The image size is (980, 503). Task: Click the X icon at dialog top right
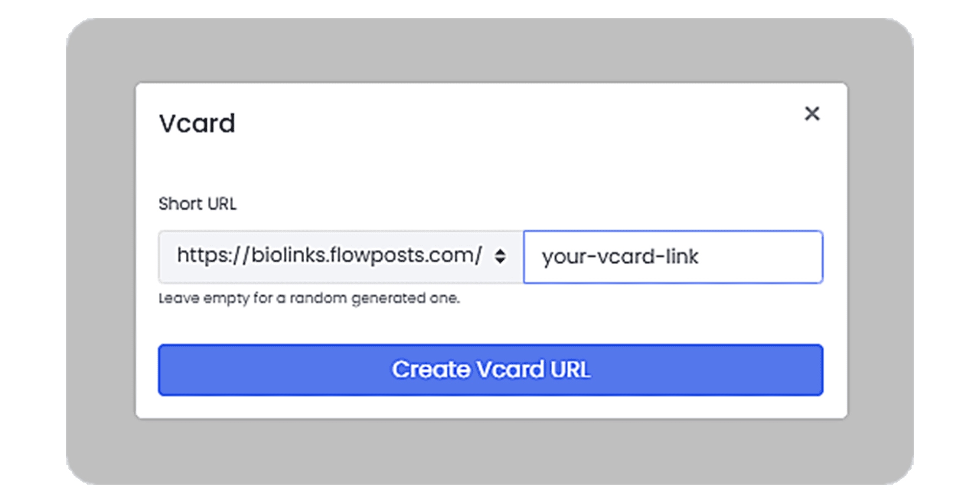tap(812, 113)
